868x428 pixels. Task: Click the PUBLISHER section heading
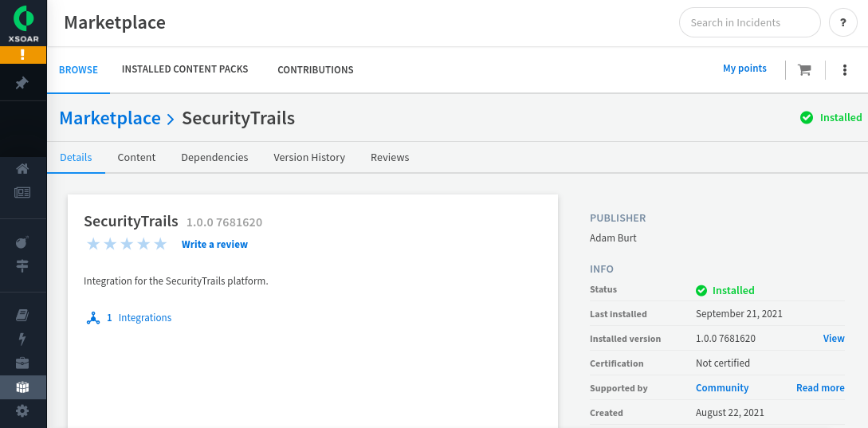618,218
